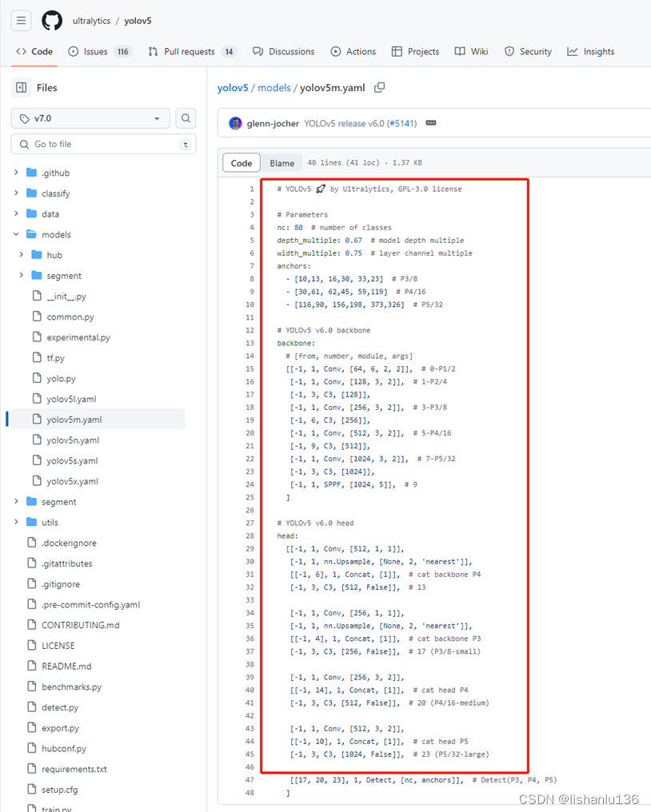The width and height of the screenshot is (651, 812).
Task: Open the Discussions tab
Action: (284, 51)
